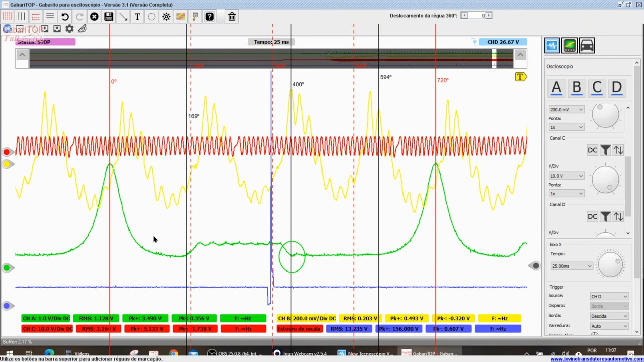Redo the last action
This screenshot has height=362, width=644.
79,17
